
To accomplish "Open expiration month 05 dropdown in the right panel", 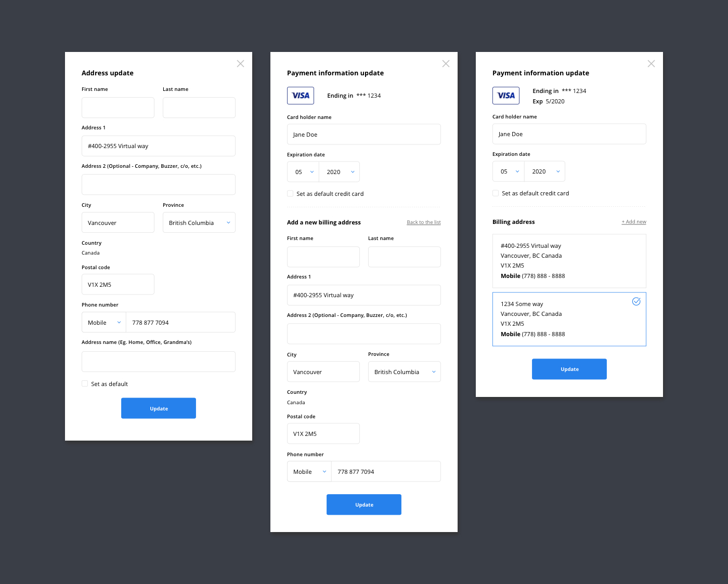I will click(509, 171).
